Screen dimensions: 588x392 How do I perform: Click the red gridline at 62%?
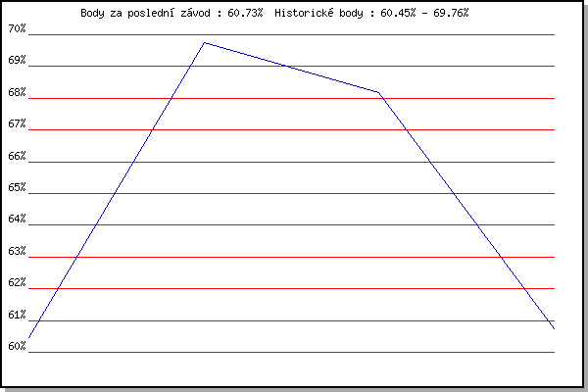click(x=294, y=288)
